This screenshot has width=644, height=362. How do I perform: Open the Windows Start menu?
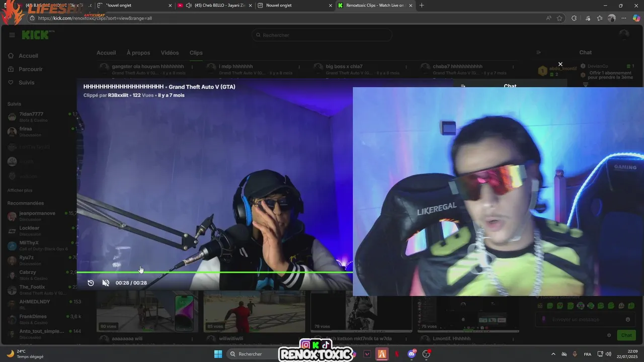click(218, 354)
